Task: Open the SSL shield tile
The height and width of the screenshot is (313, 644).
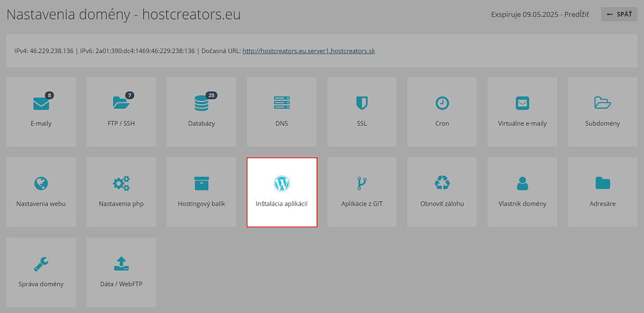Action: click(362, 112)
